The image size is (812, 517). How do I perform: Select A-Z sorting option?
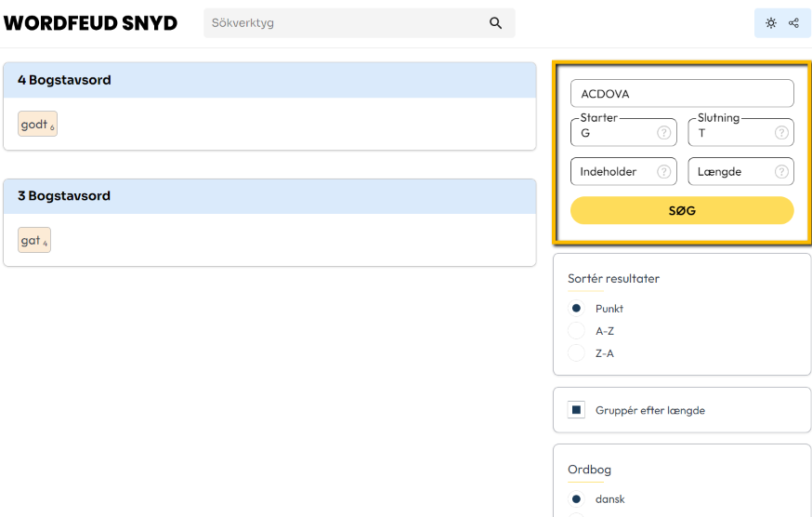(x=577, y=331)
